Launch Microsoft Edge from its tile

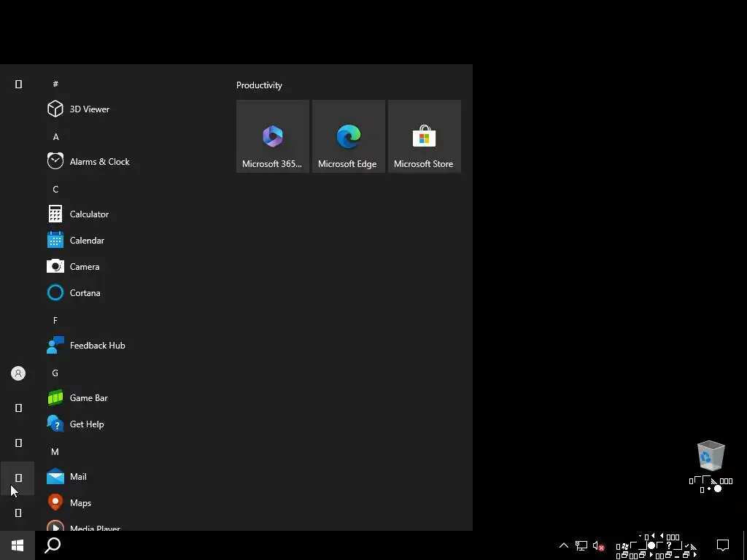click(348, 136)
